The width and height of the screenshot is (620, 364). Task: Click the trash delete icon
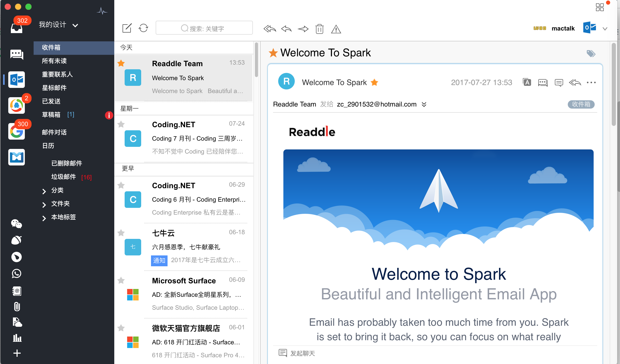(x=320, y=29)
